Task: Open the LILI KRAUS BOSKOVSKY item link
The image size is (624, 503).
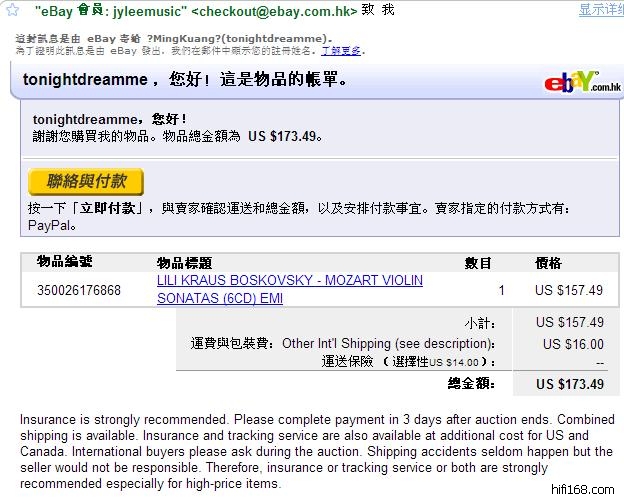Action: pos(289,289)
